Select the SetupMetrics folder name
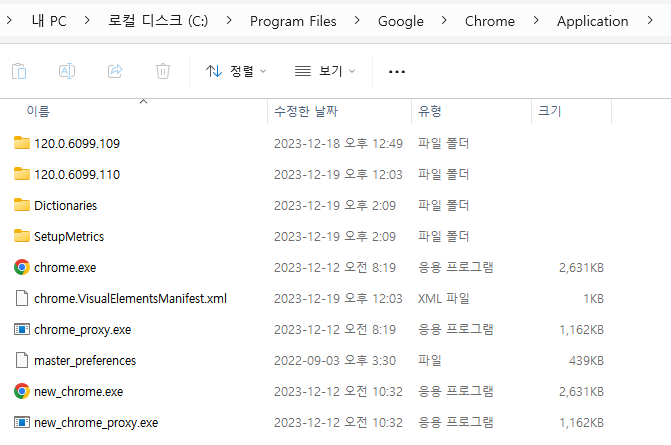Viewport: 671px width, 445px height. [69, 237]
